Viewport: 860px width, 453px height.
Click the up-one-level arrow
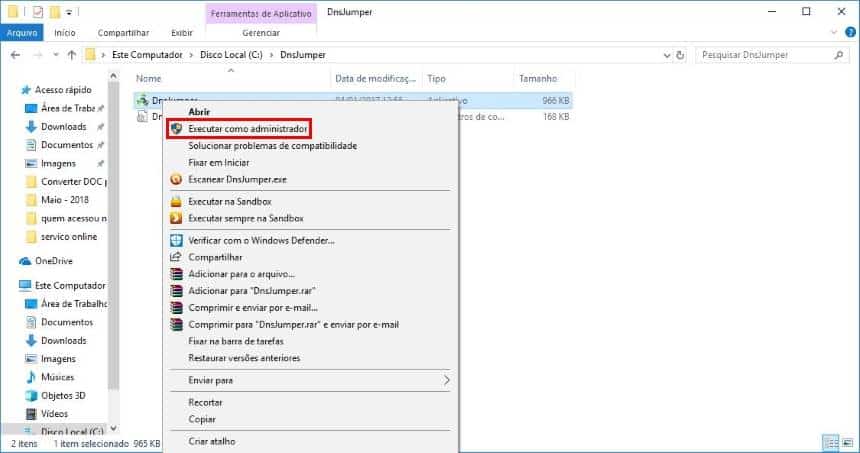click(x=71, y=55)
